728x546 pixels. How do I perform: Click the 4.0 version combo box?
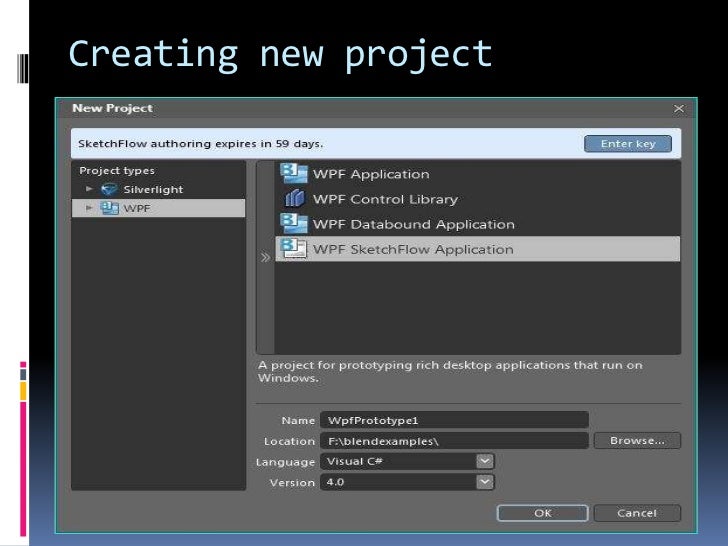click(x=407, y=482)
